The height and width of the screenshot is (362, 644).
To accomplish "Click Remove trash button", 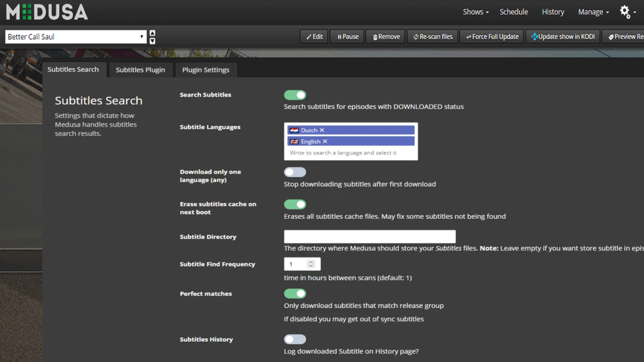I will [x=386, y=36].
